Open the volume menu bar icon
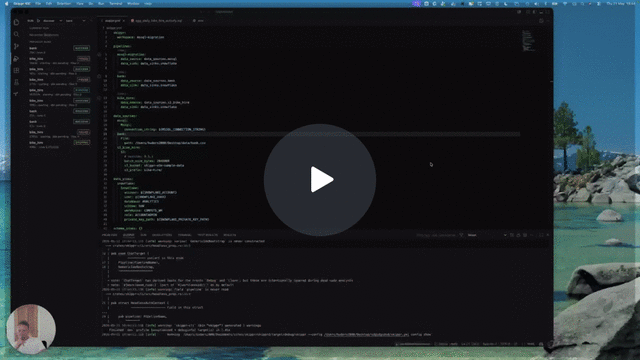Screen dimensions: 640x360 point(536,4)
